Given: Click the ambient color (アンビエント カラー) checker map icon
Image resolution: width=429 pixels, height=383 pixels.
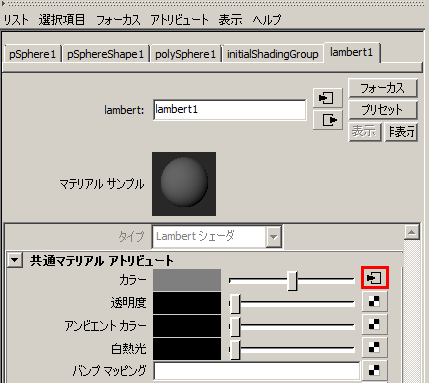Looking at the screenshot, I should [375, 325].
